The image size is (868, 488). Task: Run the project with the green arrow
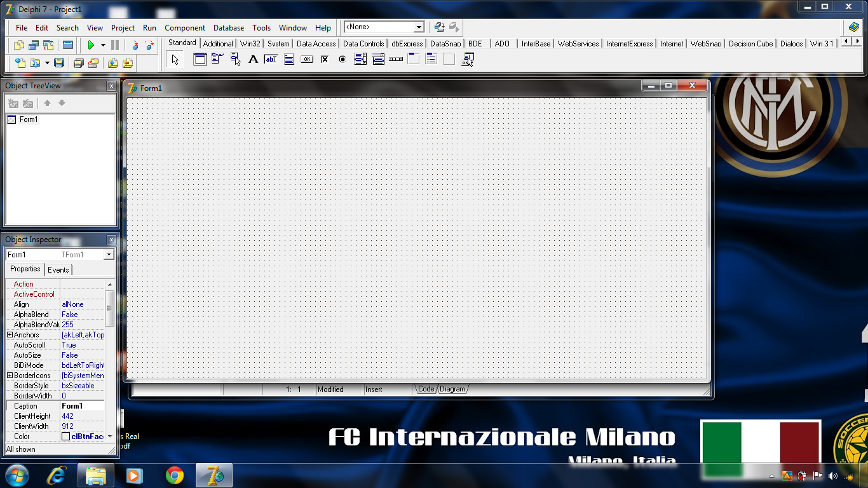click(x=91, y=45)
